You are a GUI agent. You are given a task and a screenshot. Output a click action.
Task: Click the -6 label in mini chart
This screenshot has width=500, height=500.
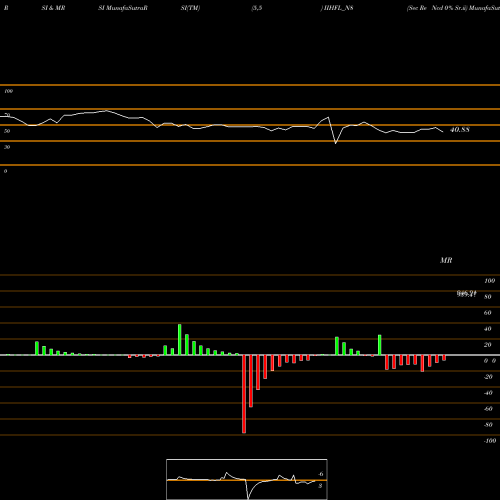coord(320,474)
